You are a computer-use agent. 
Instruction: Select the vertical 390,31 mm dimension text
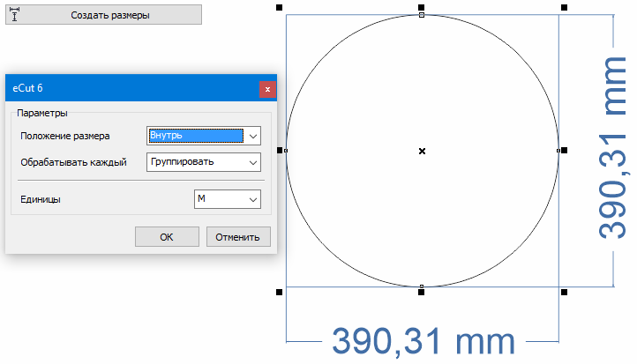tap(613, 150)
